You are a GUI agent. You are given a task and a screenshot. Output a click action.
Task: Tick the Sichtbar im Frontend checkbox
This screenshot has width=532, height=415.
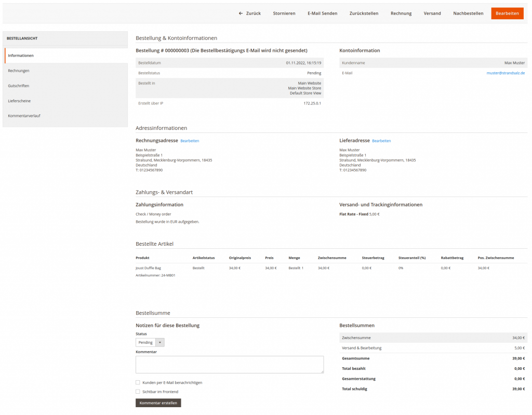pyautogui.click(x=138, y=392)
